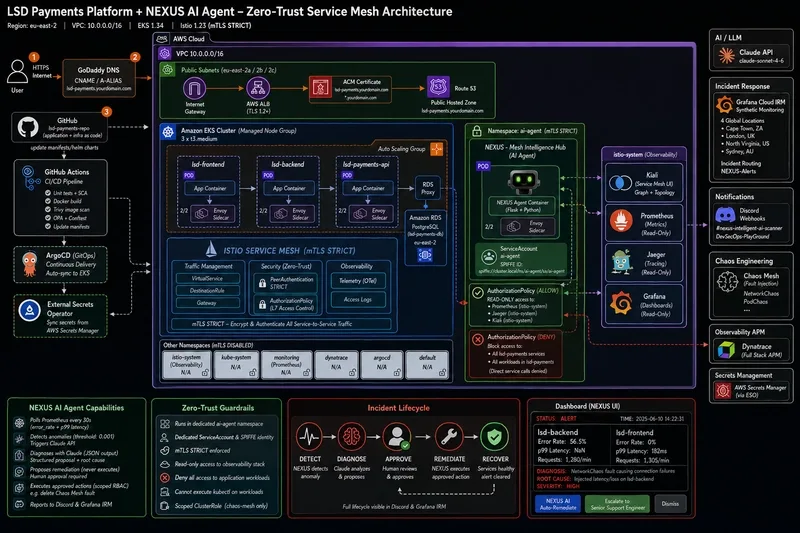800x533 pixels.
Task: Click the Namespace ai-agent padlock icon
Action: coord(477,131)
